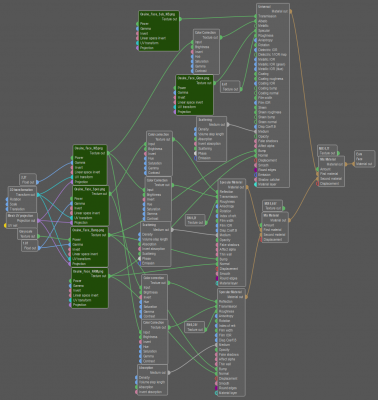This screenshot has width=378, height=400.
Task: Select Coating roughness pin on Universal node
Action: click(256, 79)
